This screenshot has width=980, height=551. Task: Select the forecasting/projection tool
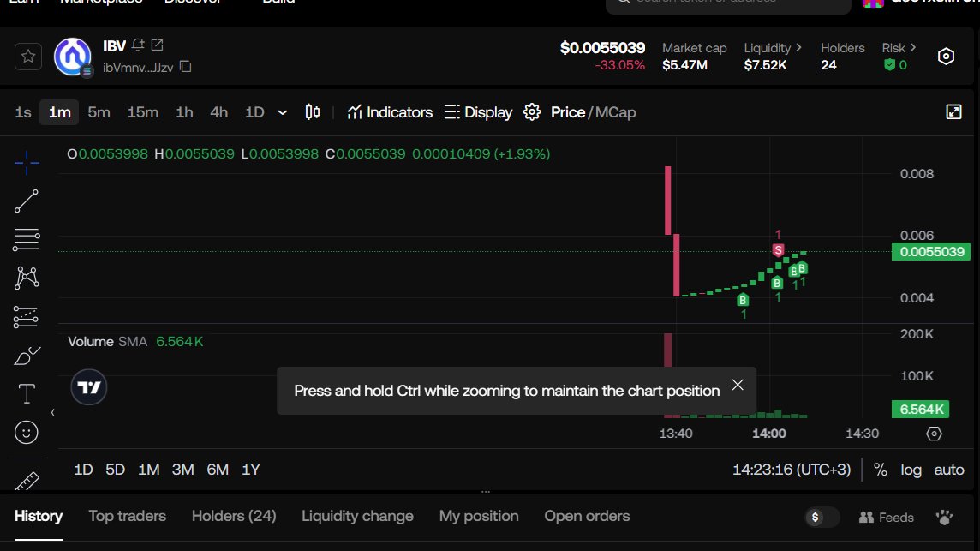point(27,317)
